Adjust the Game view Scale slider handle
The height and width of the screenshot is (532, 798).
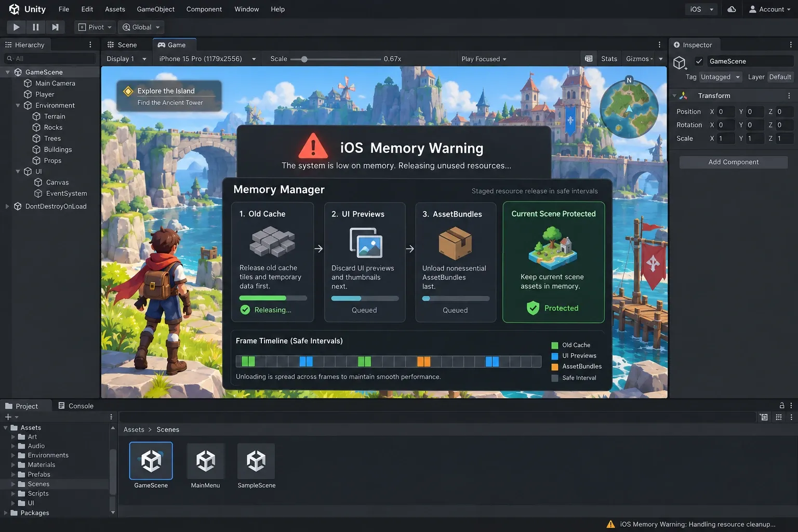point(304,59)
